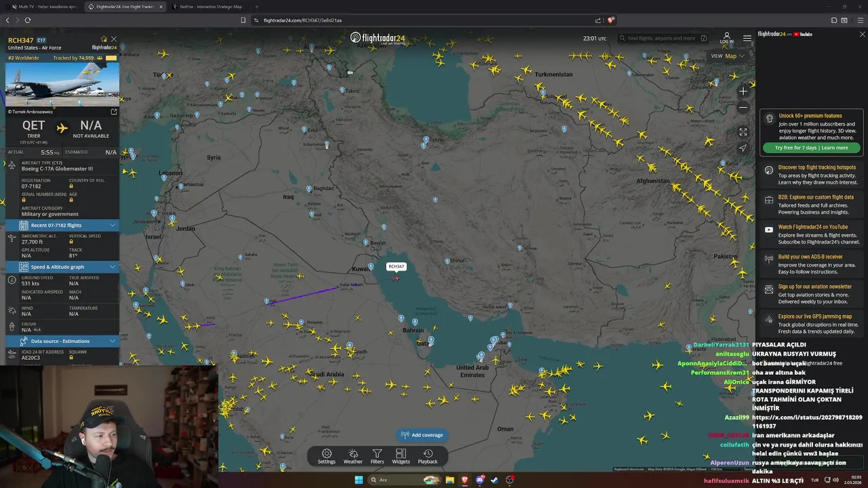Open Watch Flightradar24 on YouTube link
The height and width of the screenshot is (488, 868).
tap(811, 234)
